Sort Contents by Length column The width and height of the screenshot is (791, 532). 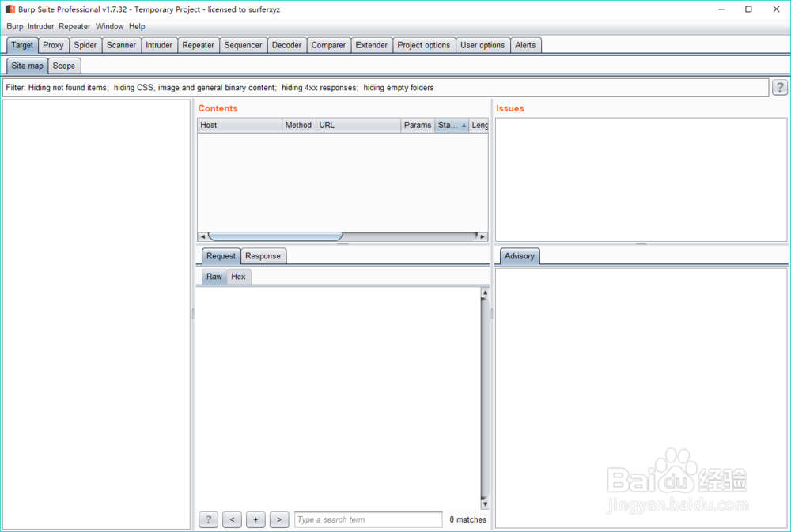point(479,125)
